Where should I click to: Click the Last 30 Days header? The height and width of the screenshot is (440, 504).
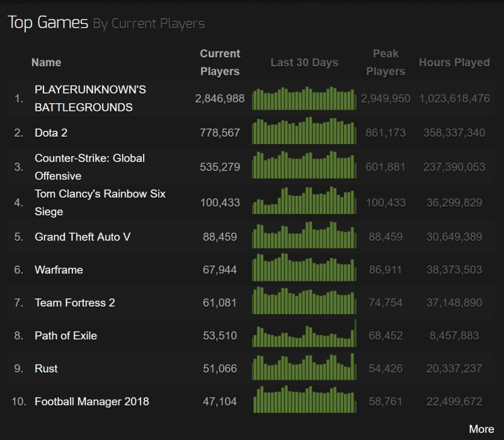click(x=304, y=62)
